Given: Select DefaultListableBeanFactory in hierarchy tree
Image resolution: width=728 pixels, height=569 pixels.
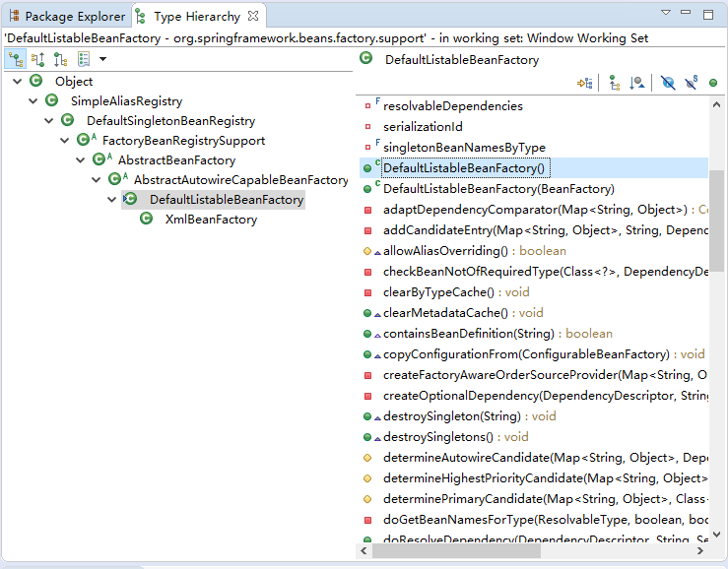Looking at the screenshot, I should [x=227, y=200].
